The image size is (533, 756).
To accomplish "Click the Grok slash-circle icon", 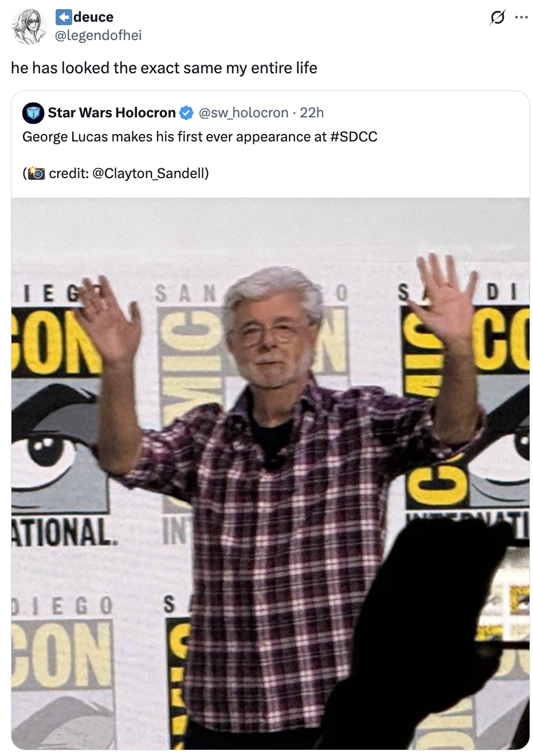I will pyautogui.click(x=497, y=18).
